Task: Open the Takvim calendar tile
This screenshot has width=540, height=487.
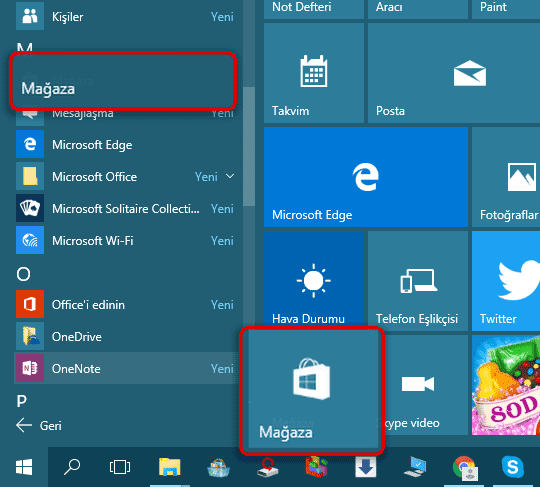Action: coord(314,73)
